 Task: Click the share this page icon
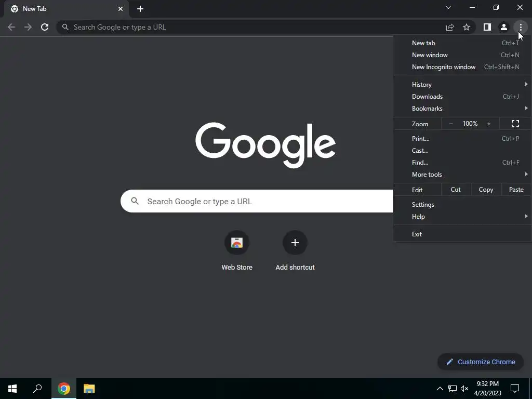pos(450,27)
